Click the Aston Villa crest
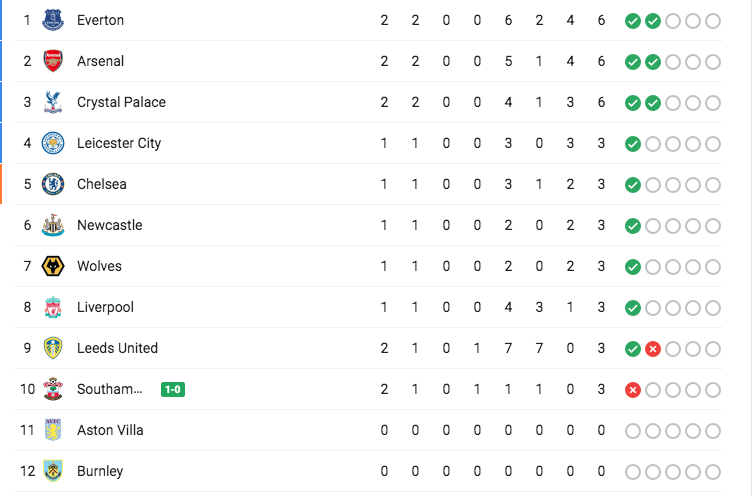752x495 pixels. click(x=53, y=430)
